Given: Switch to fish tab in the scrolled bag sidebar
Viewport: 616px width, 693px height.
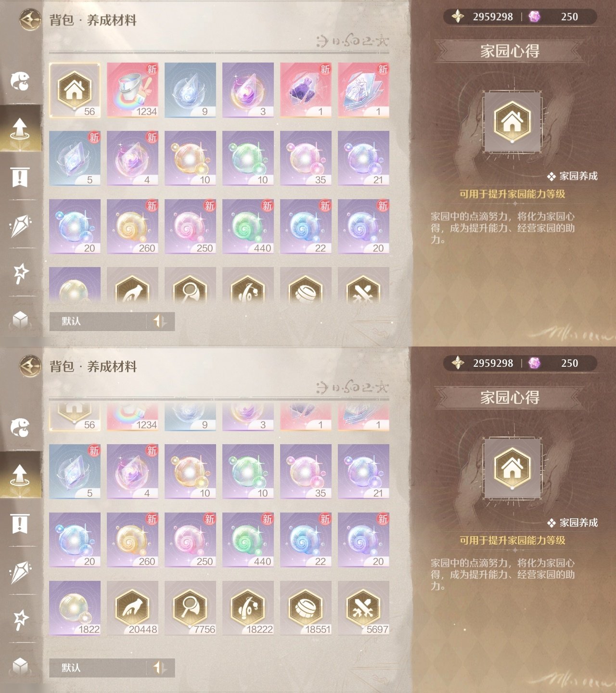Looking at the screenshot, I should 20,427.
